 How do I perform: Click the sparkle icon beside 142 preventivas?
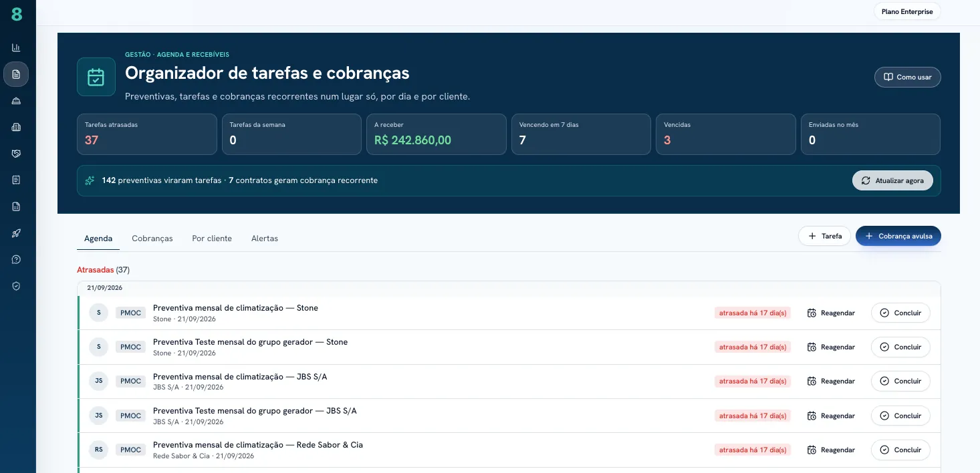pos(90,180)
